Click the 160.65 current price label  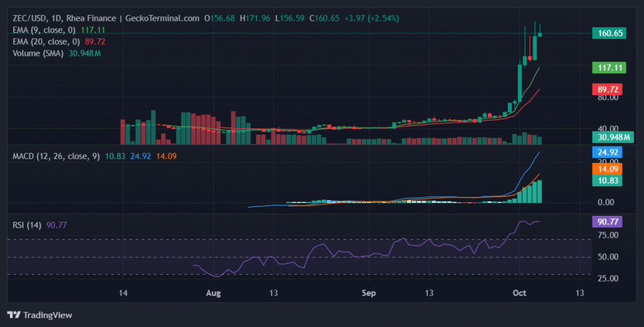click(609, 33)
